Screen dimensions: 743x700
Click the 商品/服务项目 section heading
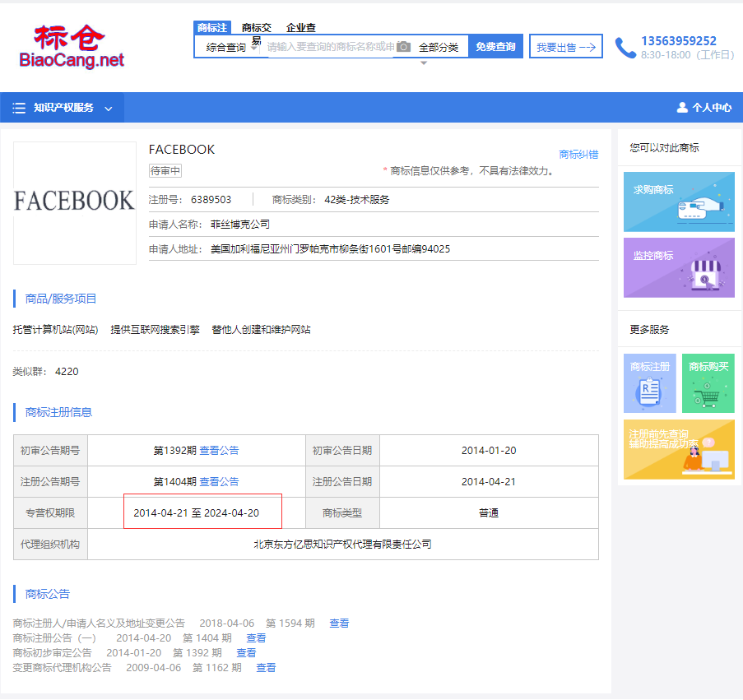[x=61, y=299]
